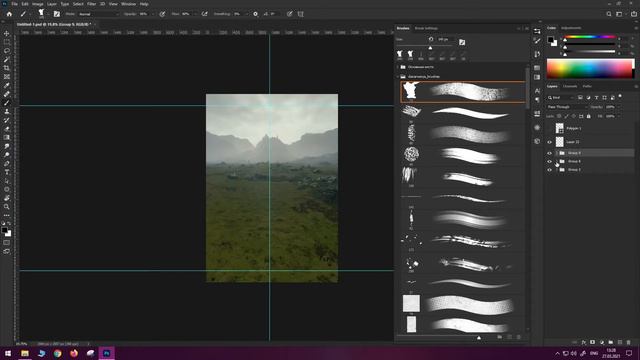Toggle pressure for size
This screenshot has height=360, width=640.
tap(289, 14)
